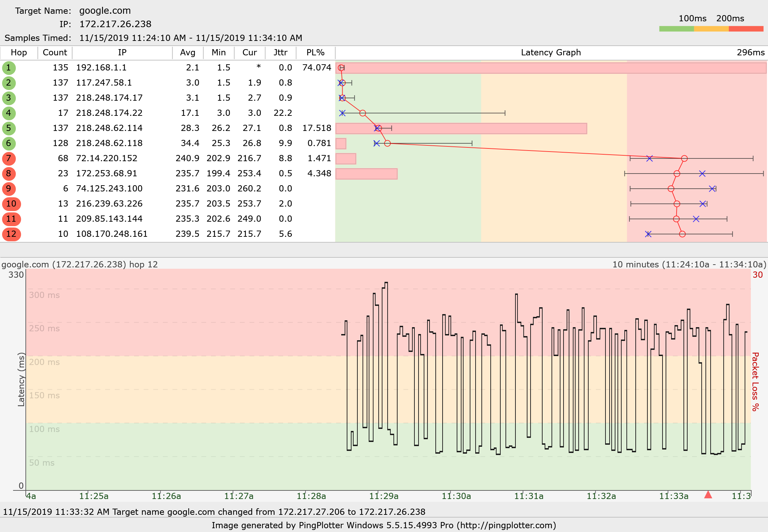
Task: Click the PL% column header
Action: [x=315, y=53]
